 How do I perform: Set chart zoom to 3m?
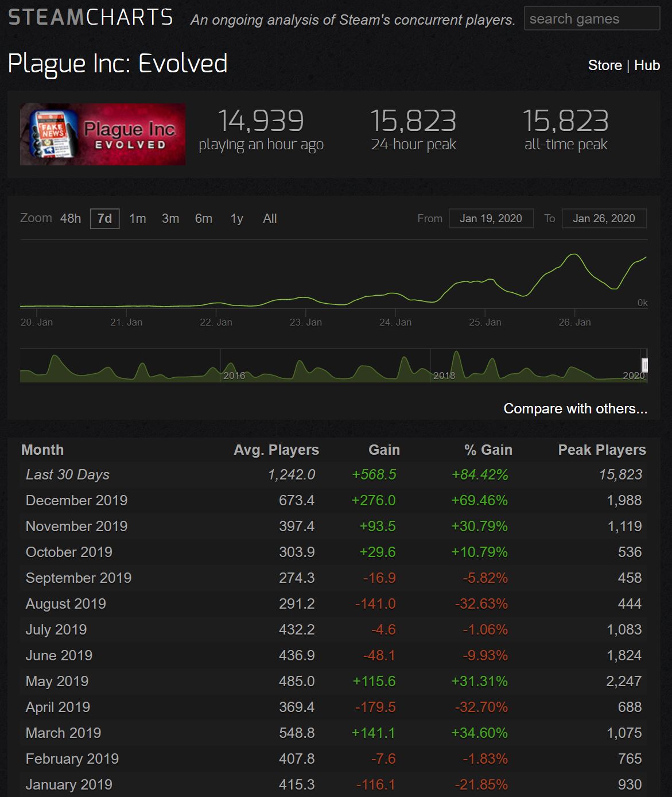click(170, 218)
